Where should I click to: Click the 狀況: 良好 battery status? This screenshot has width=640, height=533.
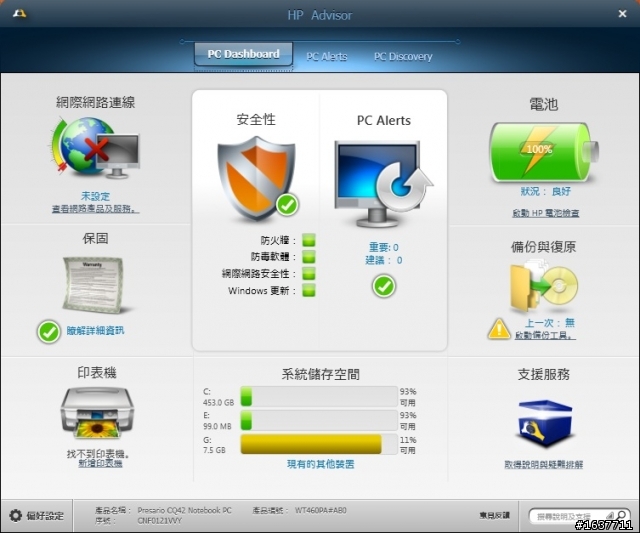point(545,191)
